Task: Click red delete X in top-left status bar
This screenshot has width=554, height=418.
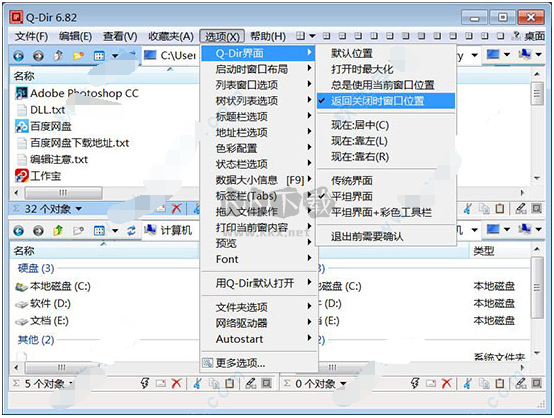Action: click(176, 208)
